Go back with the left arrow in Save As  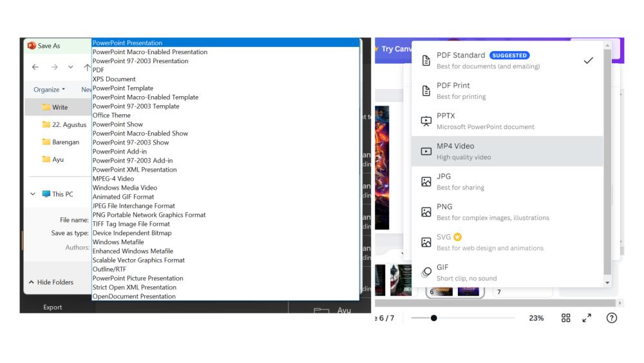point(35,67)
